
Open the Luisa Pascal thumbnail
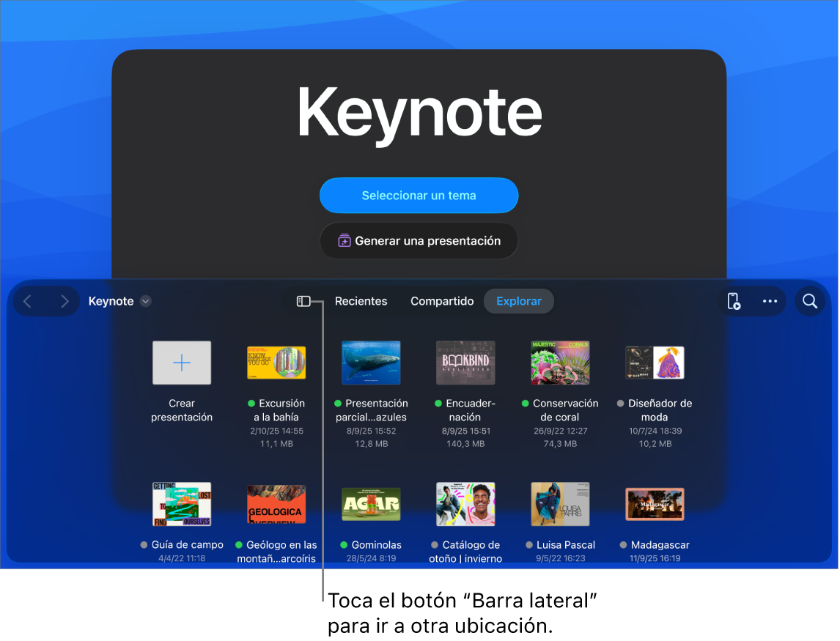click(560, 505)
